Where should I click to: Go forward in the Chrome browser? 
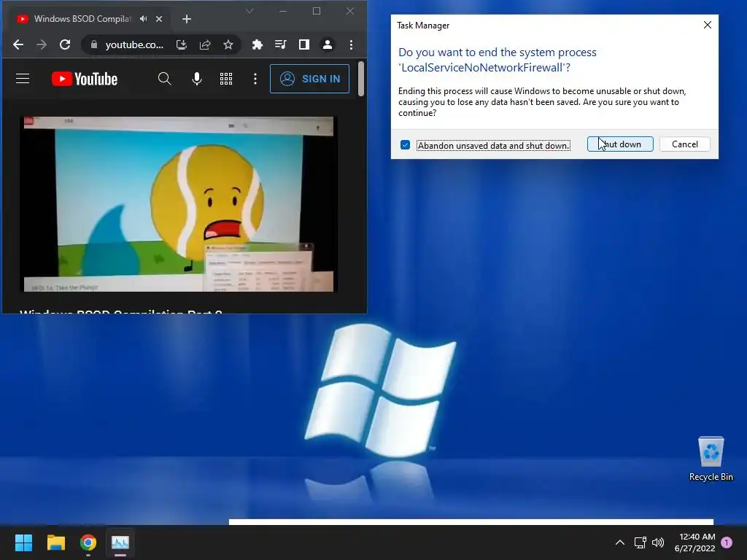(x=42, y=44)
